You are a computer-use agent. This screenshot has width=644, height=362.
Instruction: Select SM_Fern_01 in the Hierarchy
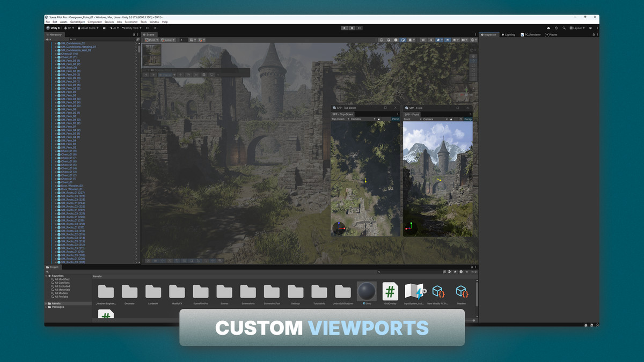pyautogui.click(x=69, y=92)
